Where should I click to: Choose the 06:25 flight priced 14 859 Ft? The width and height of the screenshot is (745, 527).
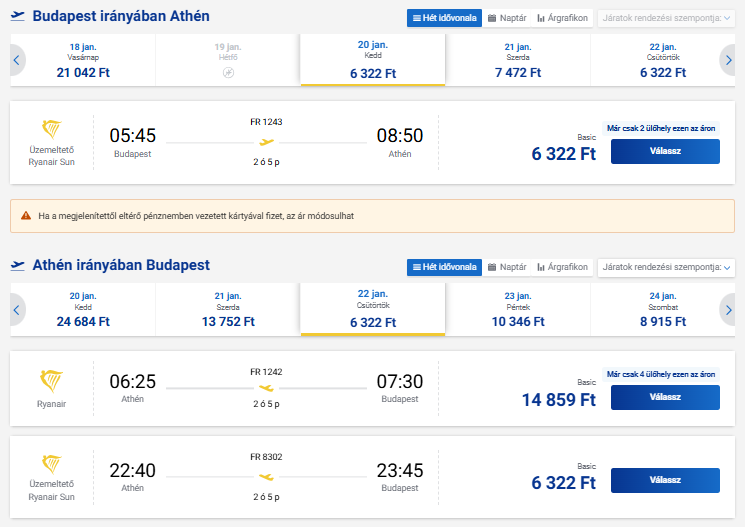[665, 397]
